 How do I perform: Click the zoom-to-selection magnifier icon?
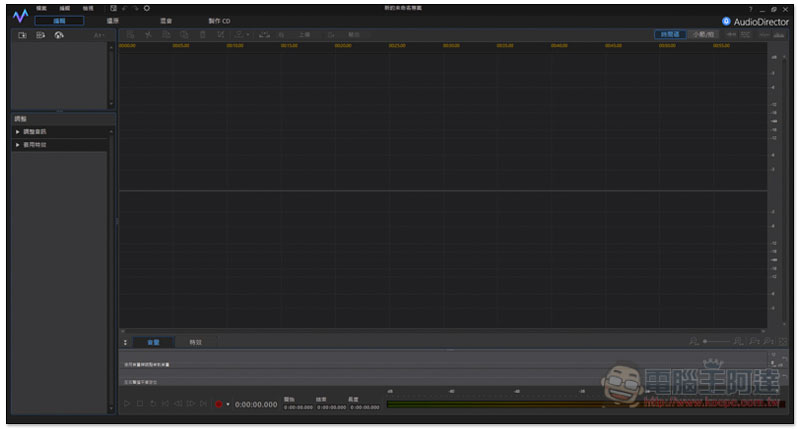(x=754, y=341)
